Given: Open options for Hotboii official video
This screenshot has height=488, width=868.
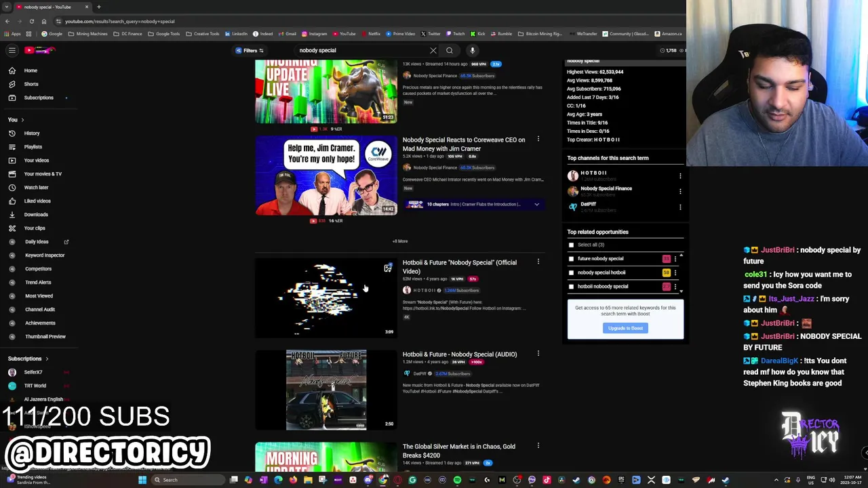Looking at the screenshot, I should point(538,262).
